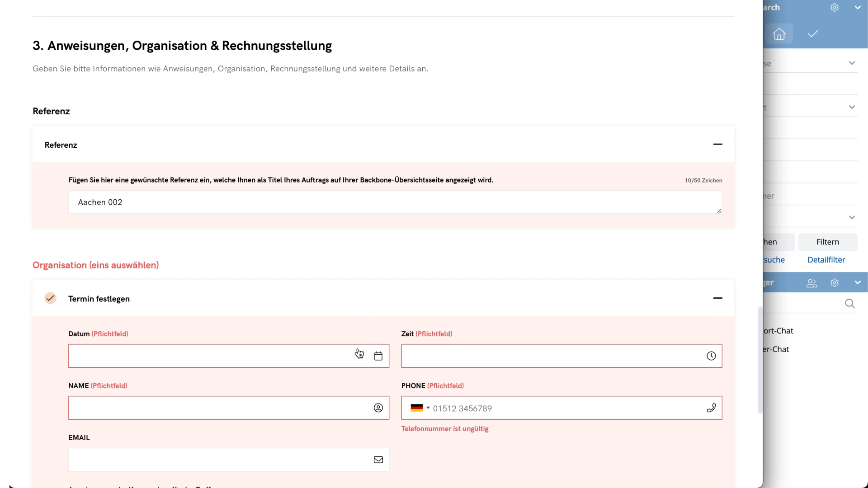Expand the top-right sidebar chevron

tap(858, 8)
